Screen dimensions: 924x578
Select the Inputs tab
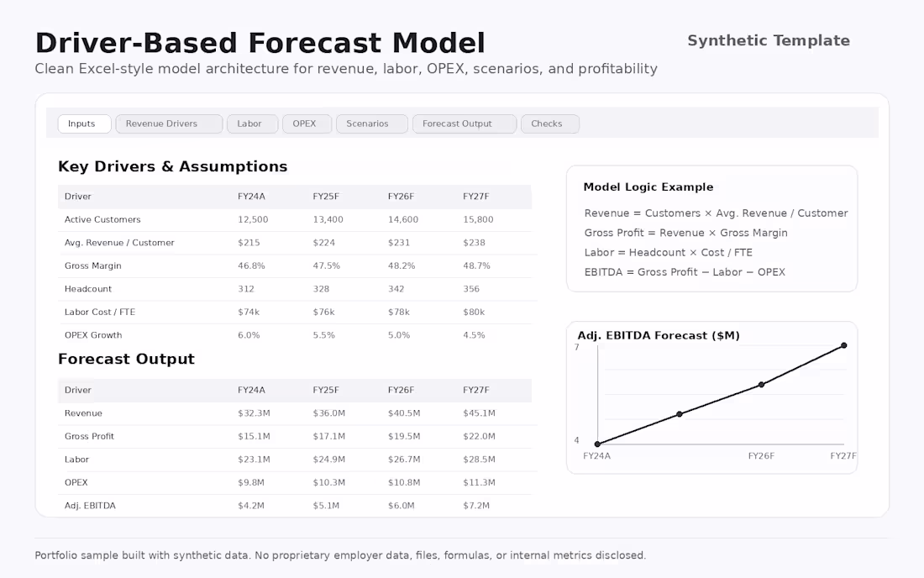84,123
